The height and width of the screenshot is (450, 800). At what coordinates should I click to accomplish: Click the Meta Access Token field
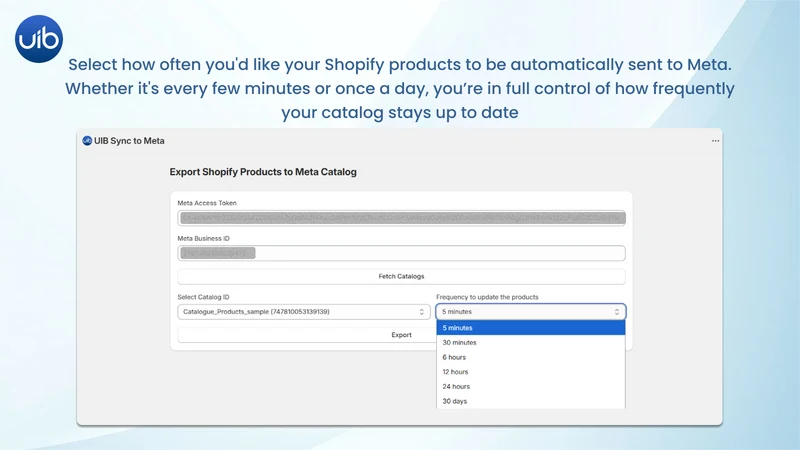[402, 218]
